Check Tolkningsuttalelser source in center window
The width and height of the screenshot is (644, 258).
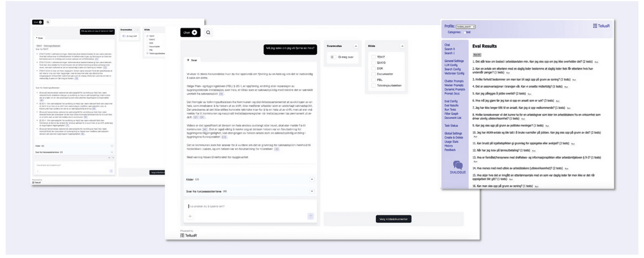click(x=373, y=85)
